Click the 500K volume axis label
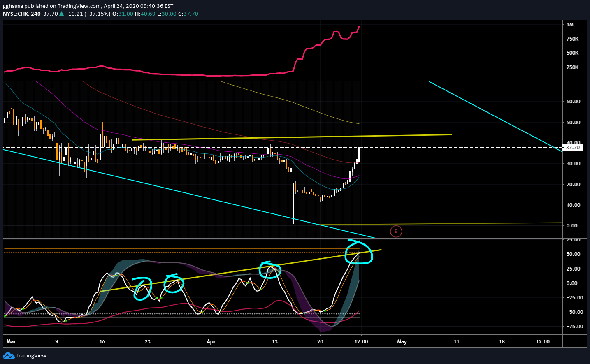Screen dimensions: 590x364 point(572,53)
